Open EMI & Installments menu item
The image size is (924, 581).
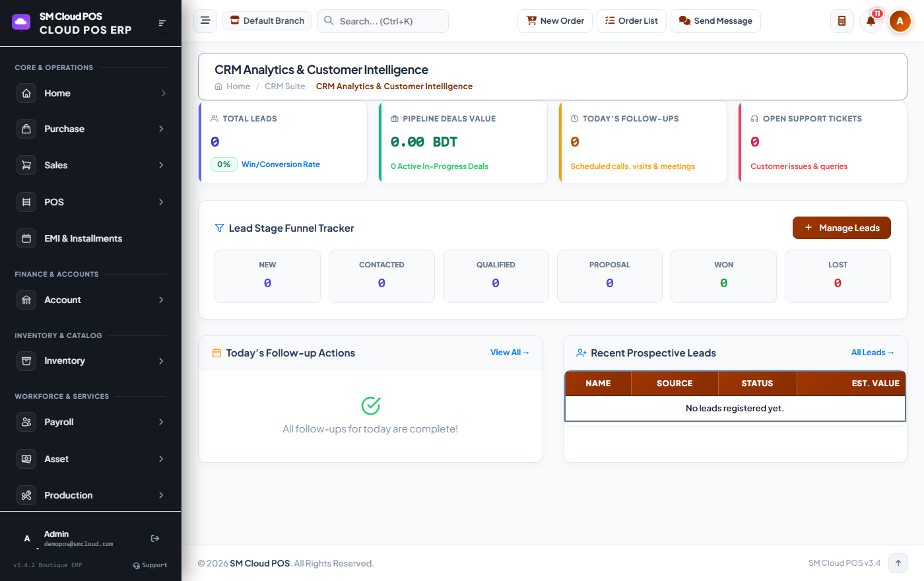pyautogui.click(x=90, y=238)
